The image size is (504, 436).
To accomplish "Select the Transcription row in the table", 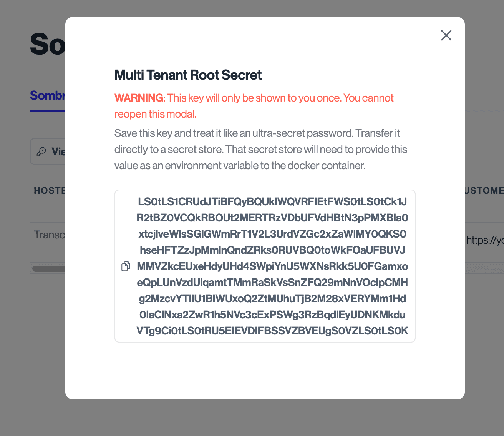I will (50, 234).
